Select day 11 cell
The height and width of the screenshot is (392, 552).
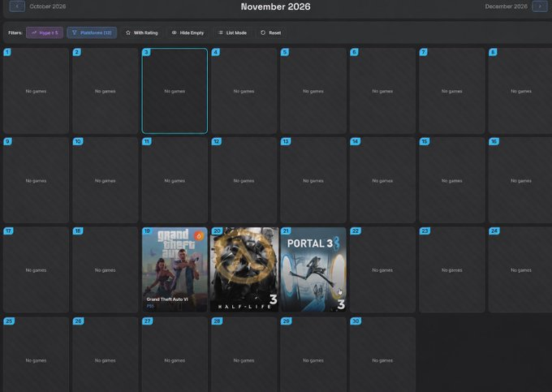point(175,180)
